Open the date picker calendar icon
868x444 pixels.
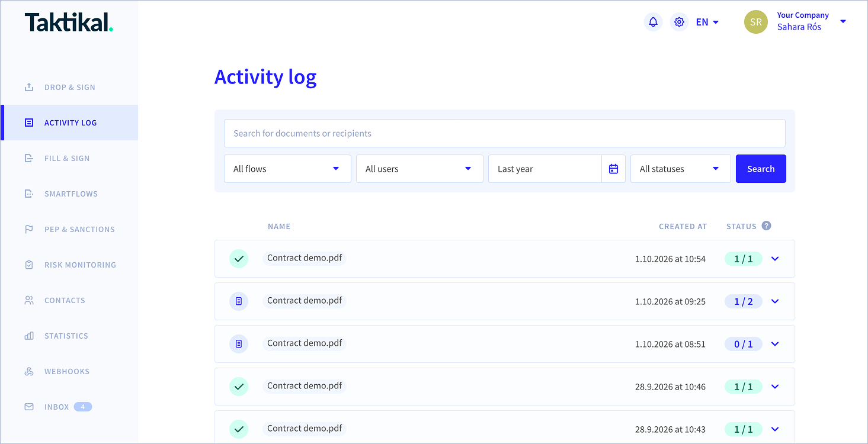[614, 169]
